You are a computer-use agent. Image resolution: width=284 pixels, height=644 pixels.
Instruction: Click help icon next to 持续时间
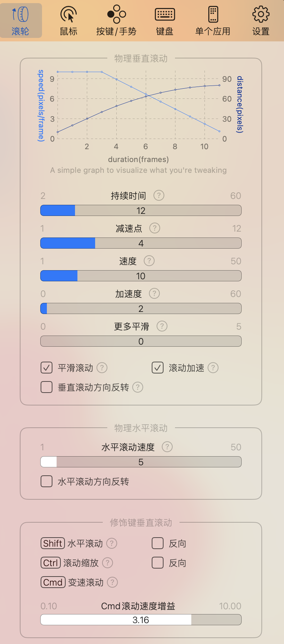click(159, 195)
